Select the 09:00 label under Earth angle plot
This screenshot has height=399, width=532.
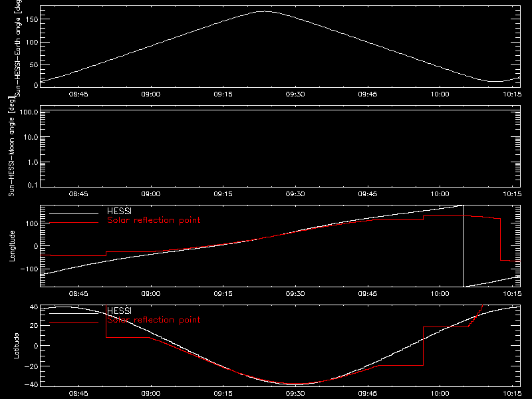tap(151, 94)
